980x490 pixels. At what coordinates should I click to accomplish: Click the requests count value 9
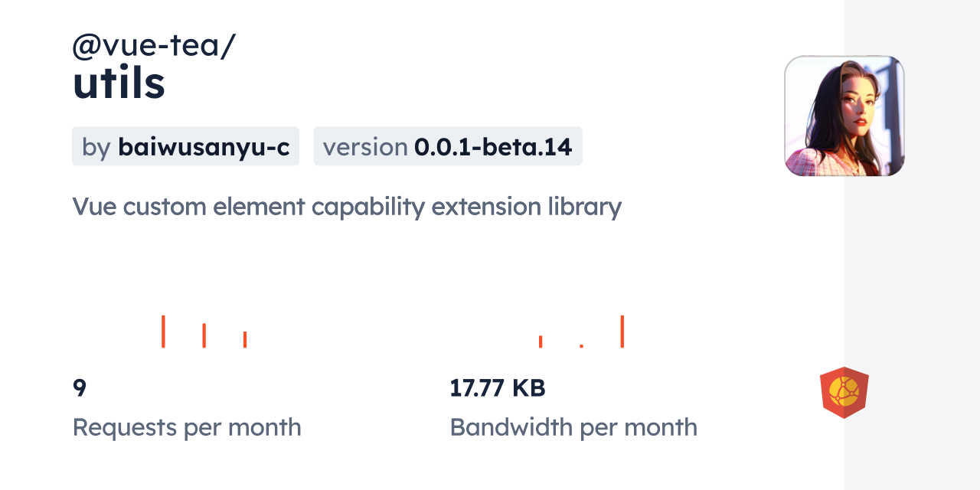(80, 388)
